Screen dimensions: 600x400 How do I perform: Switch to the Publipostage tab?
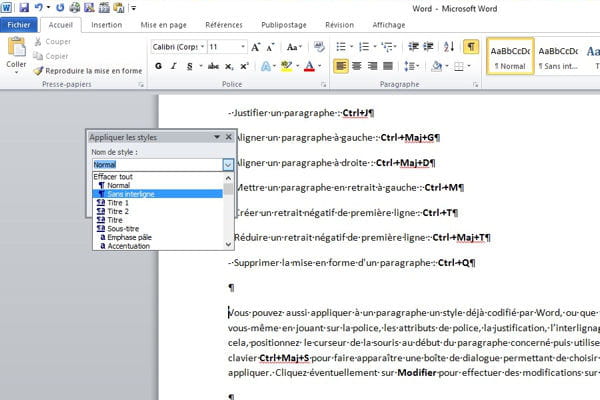point(284,25)
